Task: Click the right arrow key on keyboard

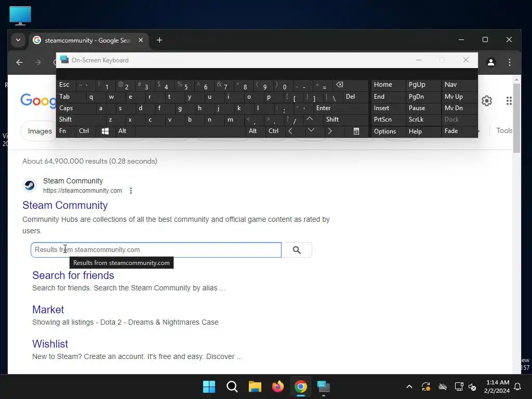Action: click(x=330, y=131)
